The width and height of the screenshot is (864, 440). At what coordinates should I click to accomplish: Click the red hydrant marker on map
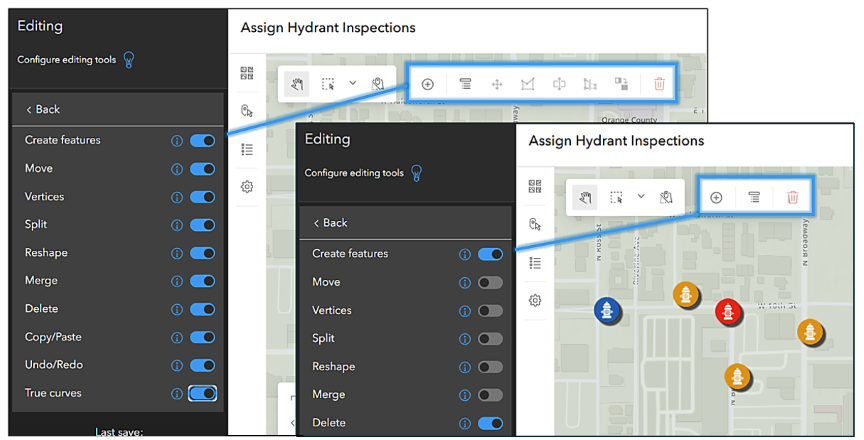point(728,312)
